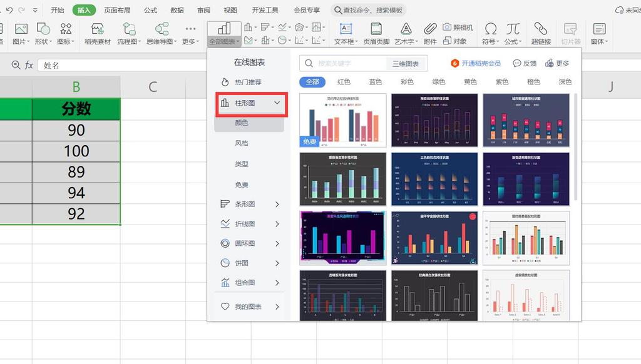Insert a 文本框 text box
This screenshot has height=364, width=641.
pos(346,34)
